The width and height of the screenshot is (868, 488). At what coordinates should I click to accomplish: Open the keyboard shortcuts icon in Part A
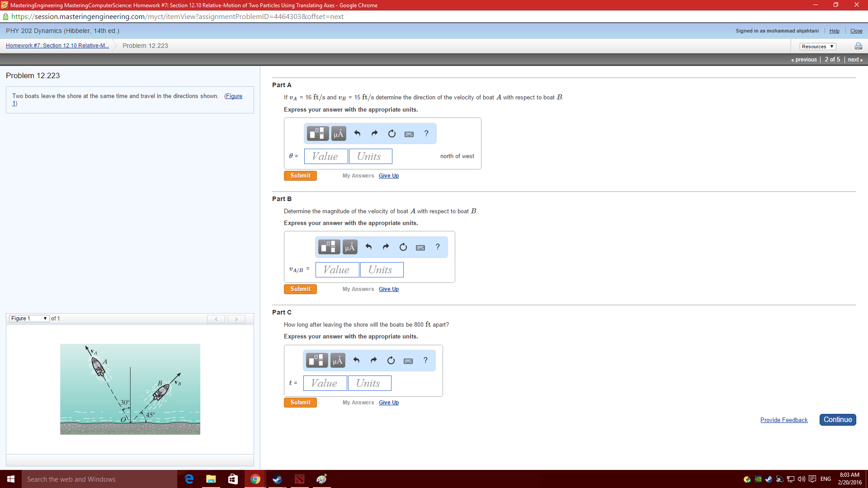(409, 134)
